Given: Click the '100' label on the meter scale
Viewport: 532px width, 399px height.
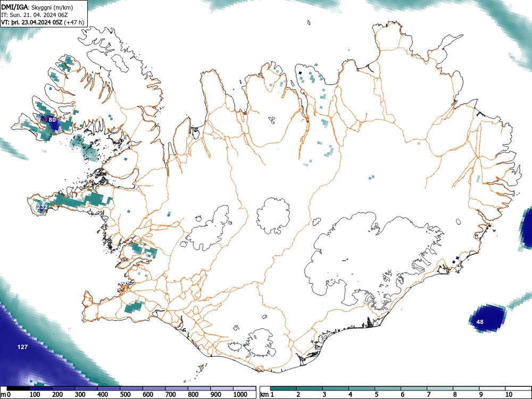Looking at the screenshot, I should 35,395.
